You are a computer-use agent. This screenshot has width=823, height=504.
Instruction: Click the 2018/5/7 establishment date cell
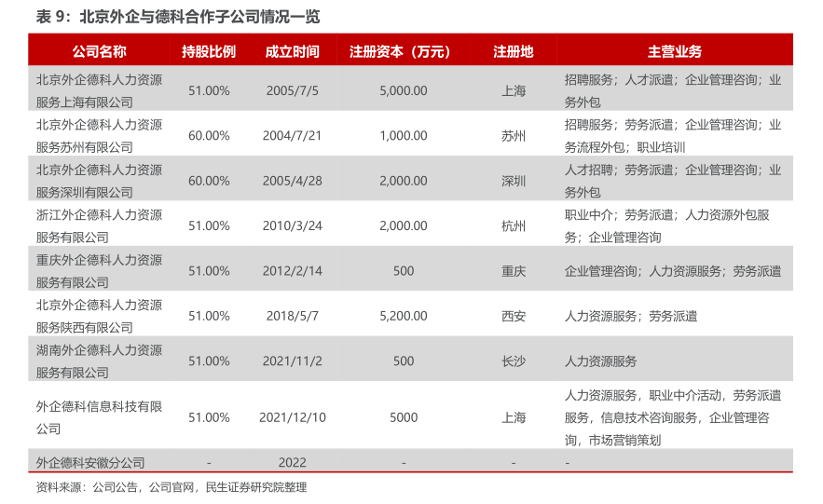tap(292, 316)
